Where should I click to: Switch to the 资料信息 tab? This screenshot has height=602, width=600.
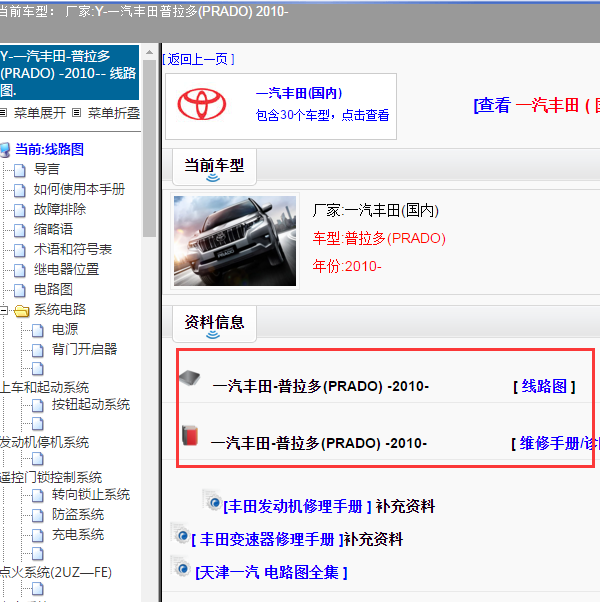[x=214, y=323]
